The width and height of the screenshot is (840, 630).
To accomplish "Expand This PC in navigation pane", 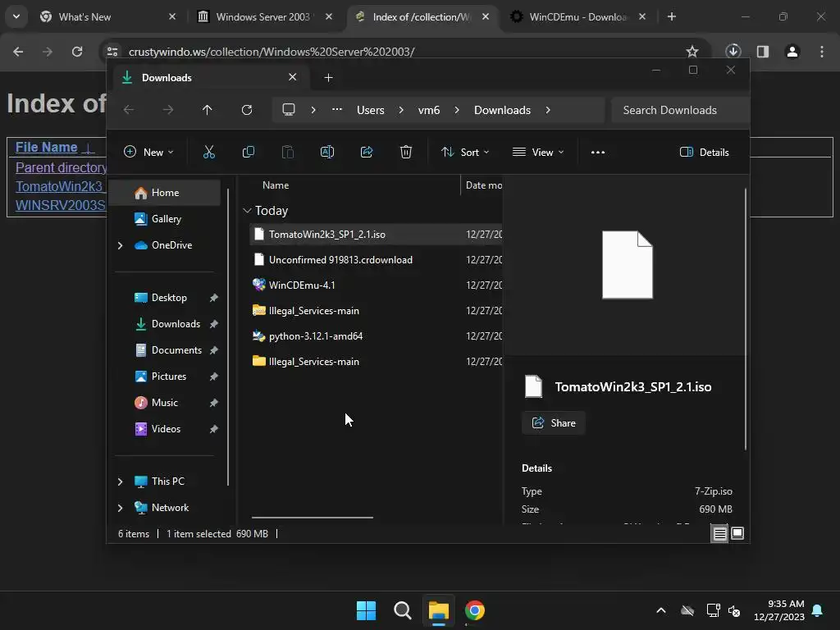I will point(120,482).
